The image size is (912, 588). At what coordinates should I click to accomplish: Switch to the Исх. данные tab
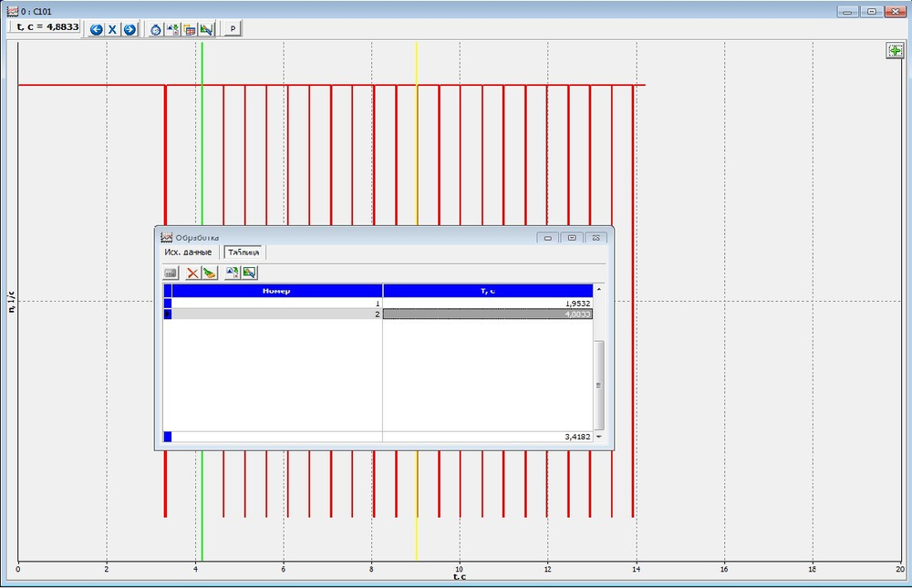[188, 253]
